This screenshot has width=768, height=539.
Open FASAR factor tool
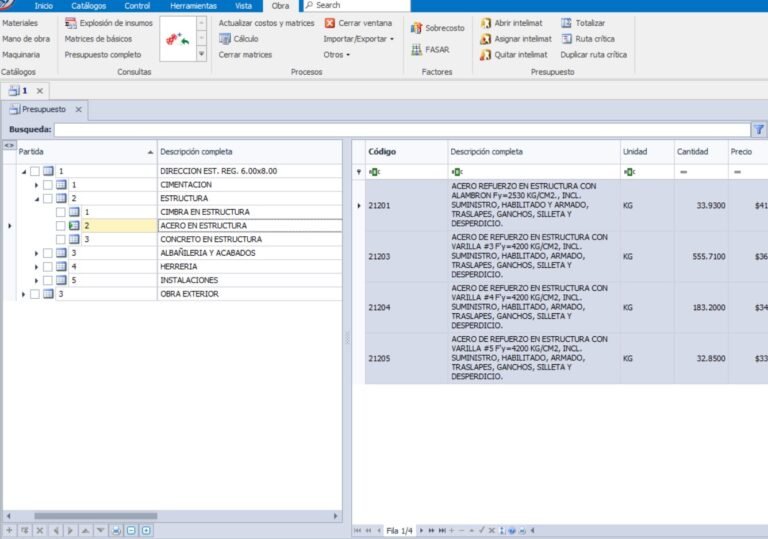coord(430,49)
